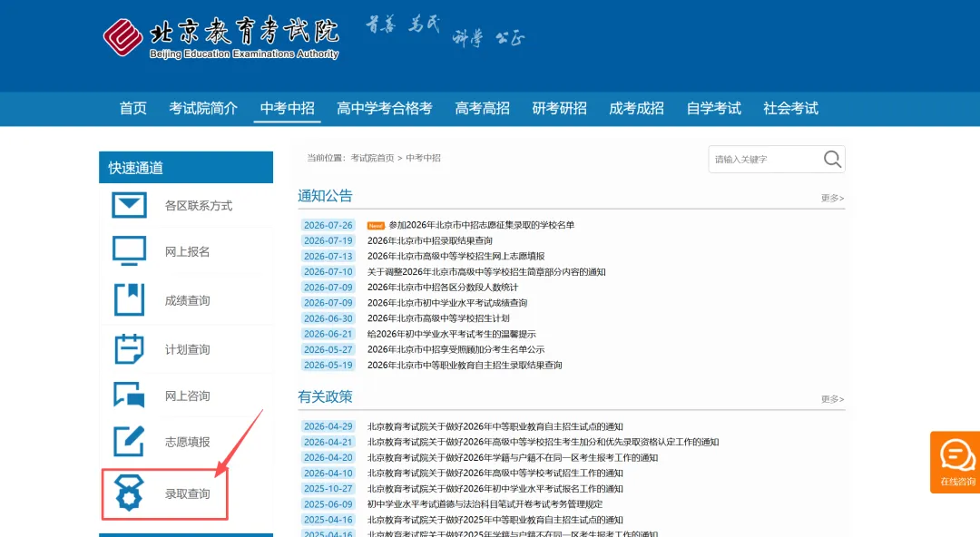The height and width of the screenshot is (537, 980).
Task: Open 2026年北京市高级中等学校招生计划
Action: (438, 318)
